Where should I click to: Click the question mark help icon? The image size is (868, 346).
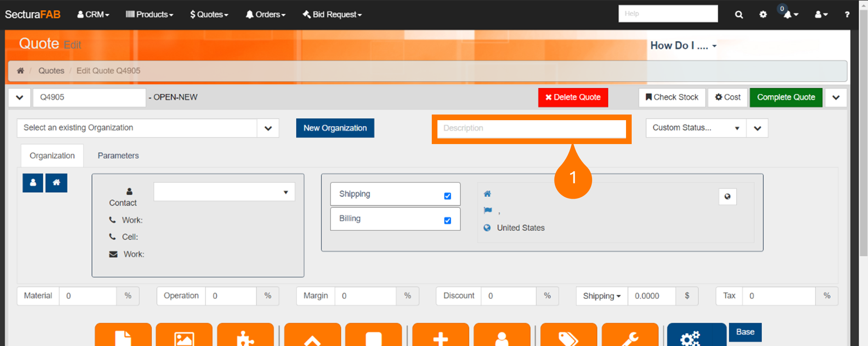pos(847,15)
